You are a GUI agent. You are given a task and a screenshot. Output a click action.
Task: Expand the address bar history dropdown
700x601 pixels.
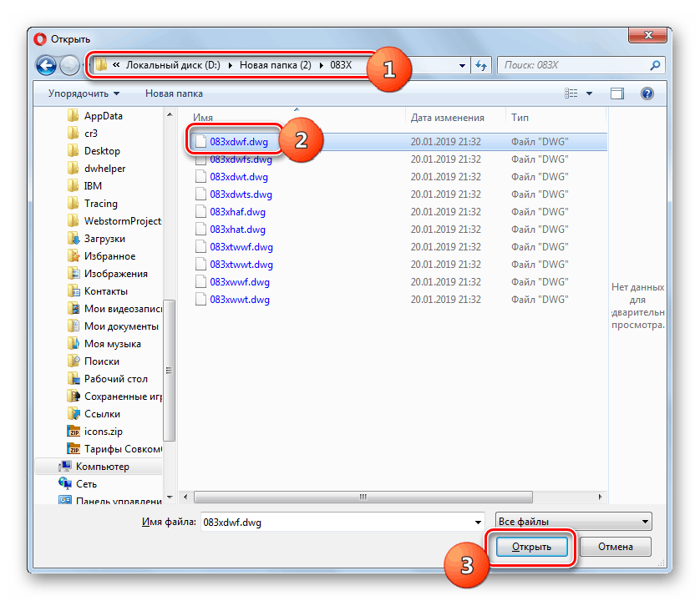[462, 66]
